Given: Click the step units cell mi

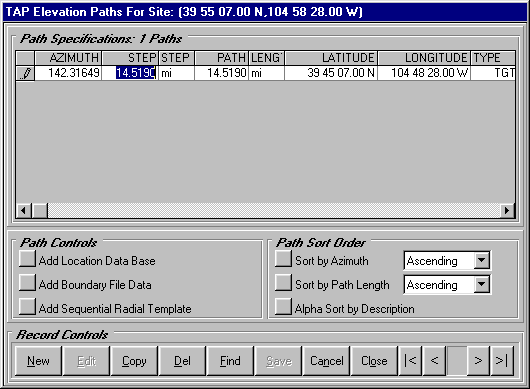Looking at the screenshot, I should coord(176,73).
